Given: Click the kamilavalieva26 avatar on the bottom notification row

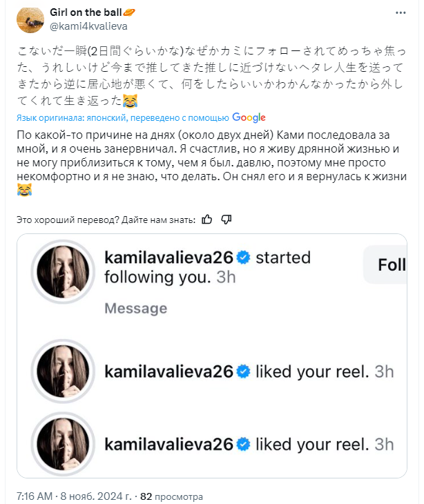Looking at the screenshot, I should click(61, 443).
